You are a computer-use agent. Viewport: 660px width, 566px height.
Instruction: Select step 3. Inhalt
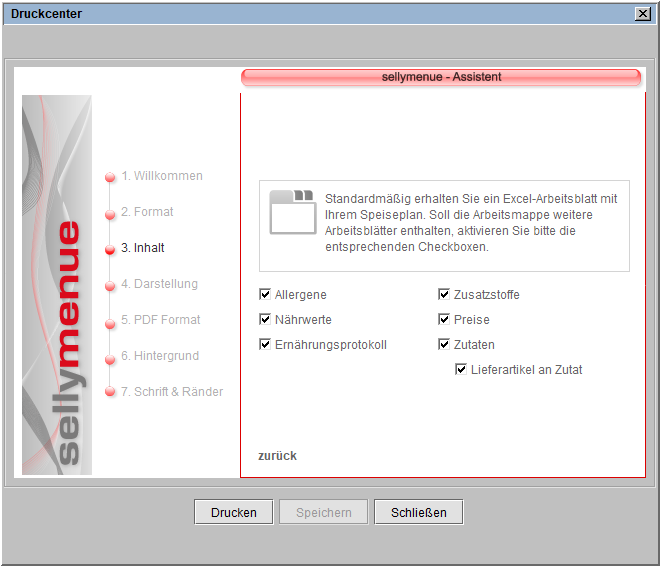click(x=143, y=248)
